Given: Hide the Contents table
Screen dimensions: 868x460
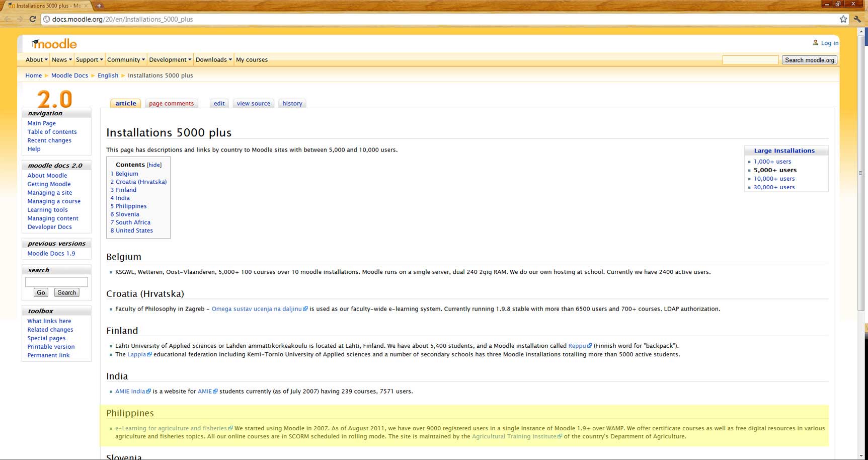Looking at the screenshot, I should point(154,165).
